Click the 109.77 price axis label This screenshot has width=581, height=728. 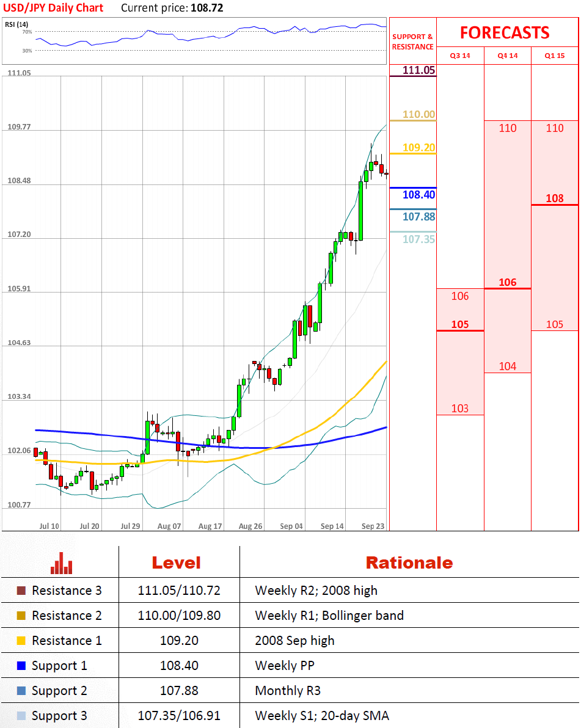19,127
